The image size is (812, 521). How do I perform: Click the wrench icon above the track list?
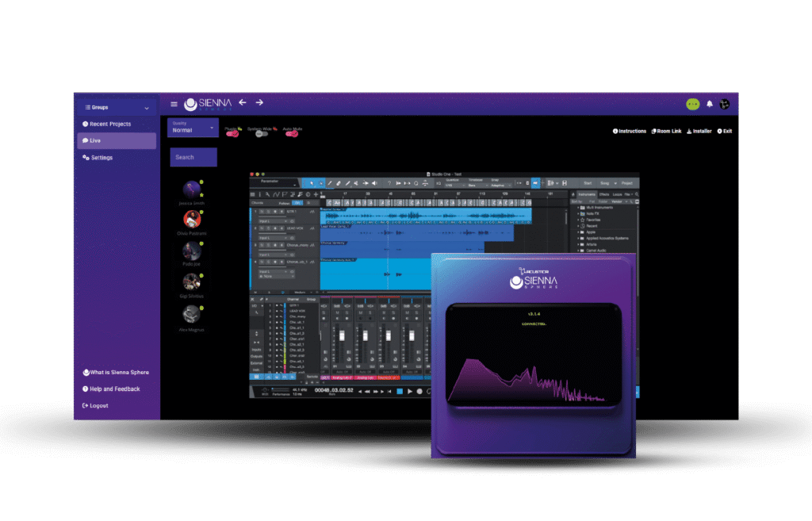267,194
